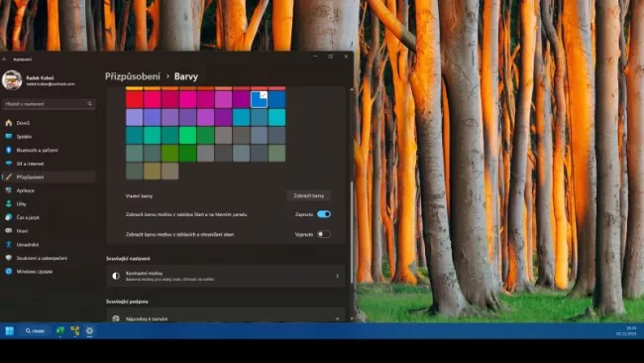This screenshot has height=363, width=644.
Task: Click the yellow app icon on taskbar
Action: [x=74, y=331]
